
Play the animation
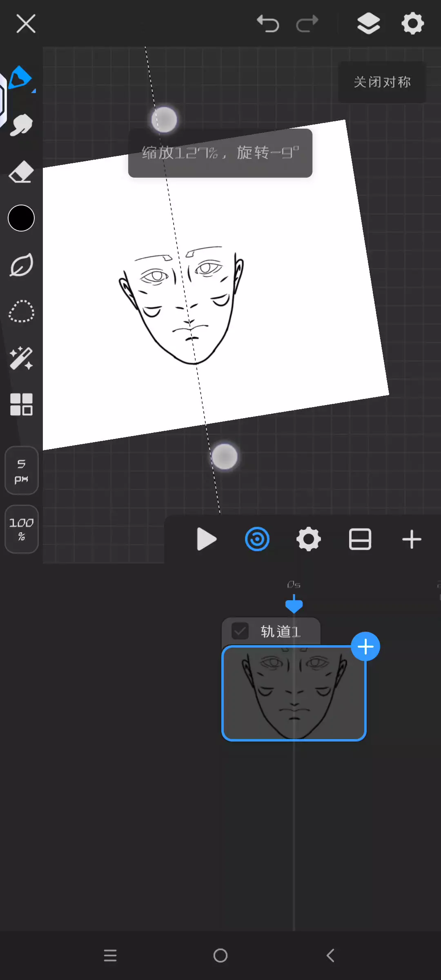(x=206, y=539)
